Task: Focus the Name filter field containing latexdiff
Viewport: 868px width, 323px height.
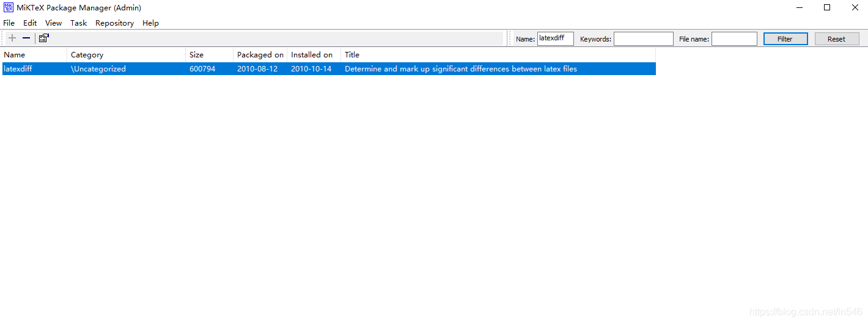Action: [x=556, y=38]
